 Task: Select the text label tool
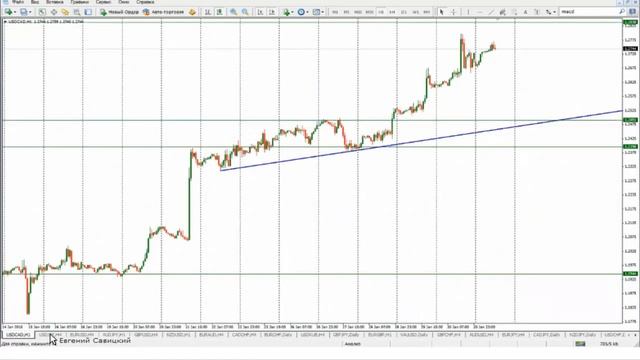(x=537, y=12)
